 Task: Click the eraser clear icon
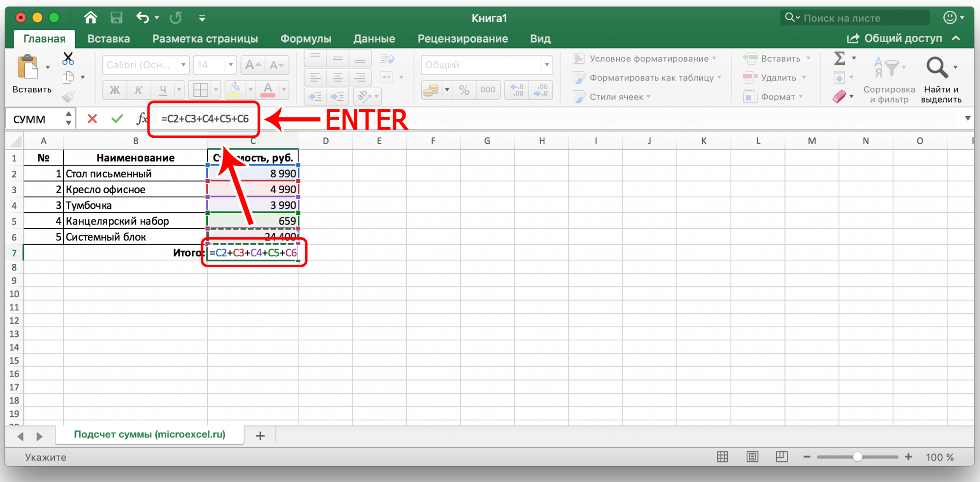(839, 97)
